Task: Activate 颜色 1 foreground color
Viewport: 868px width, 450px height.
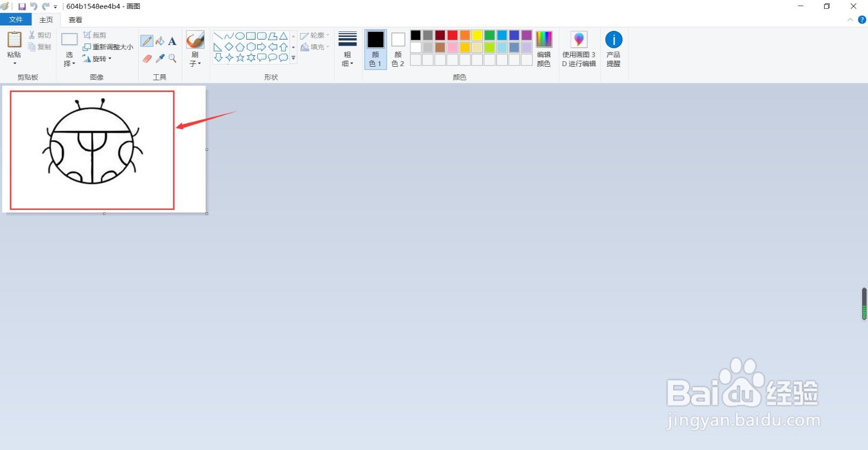Action: [375, 49]
